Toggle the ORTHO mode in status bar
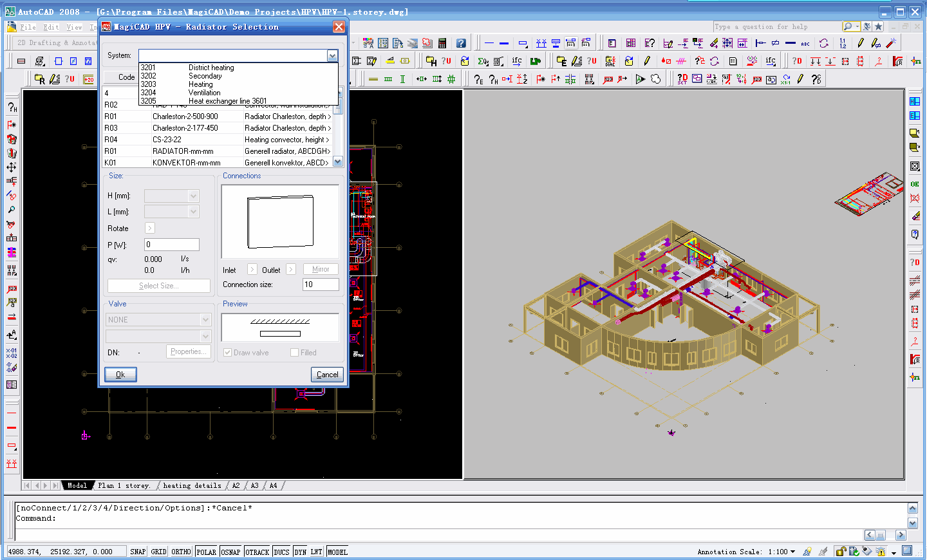The height and width of the screenshot is (560, 927). tap(181, 552)
